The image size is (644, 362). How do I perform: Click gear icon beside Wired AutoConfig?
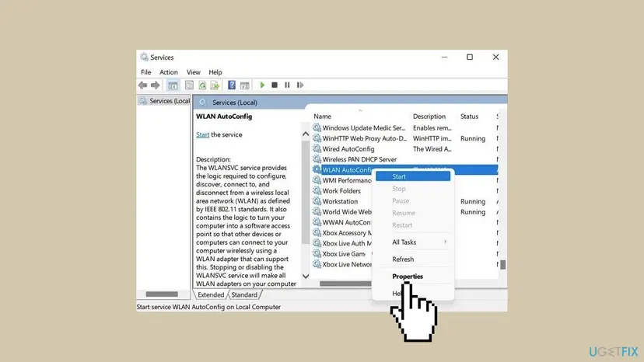pos(317,148)
